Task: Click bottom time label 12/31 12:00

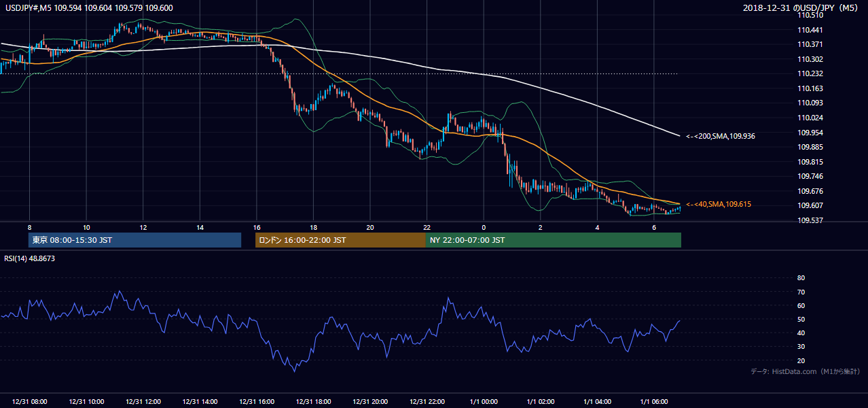Action: tap(143, 402)
